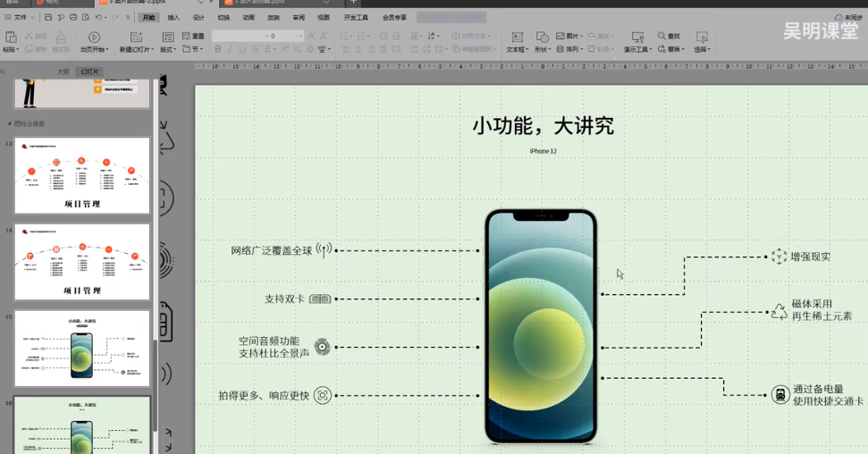Screen dimensions: 868x454
Task: Open the 会员专享 Member Exclusive tab
Action: (394, 17)
